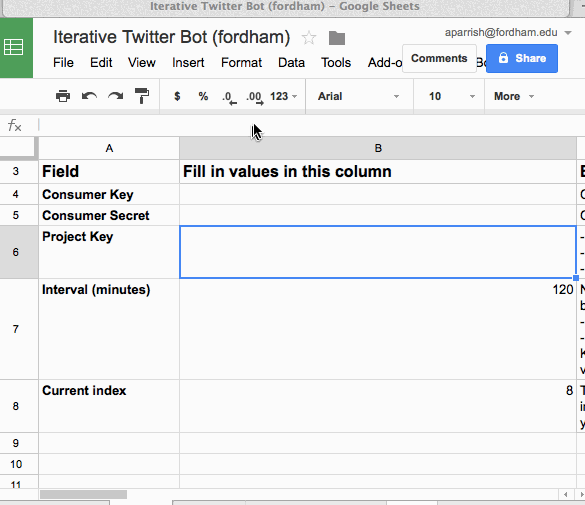585x505 pixels.
Task: Format as percent with % icon
Action: pos(203,96)
